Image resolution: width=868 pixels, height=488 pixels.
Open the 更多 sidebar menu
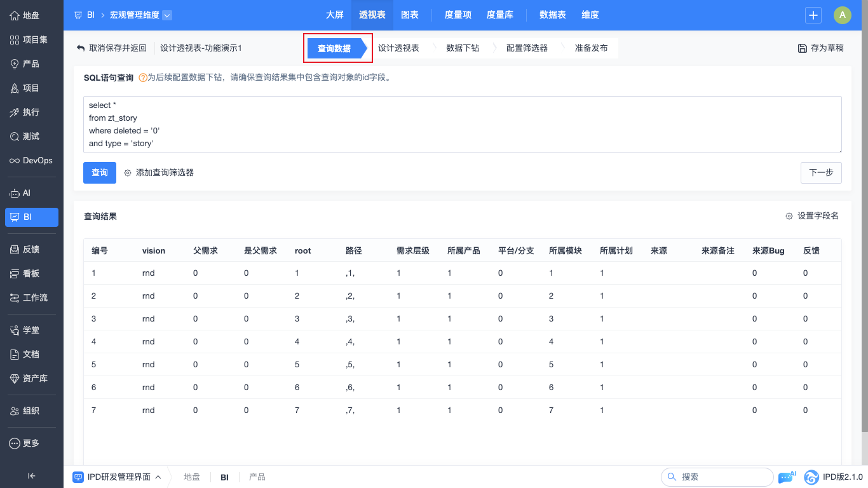[x=31, y=444]
